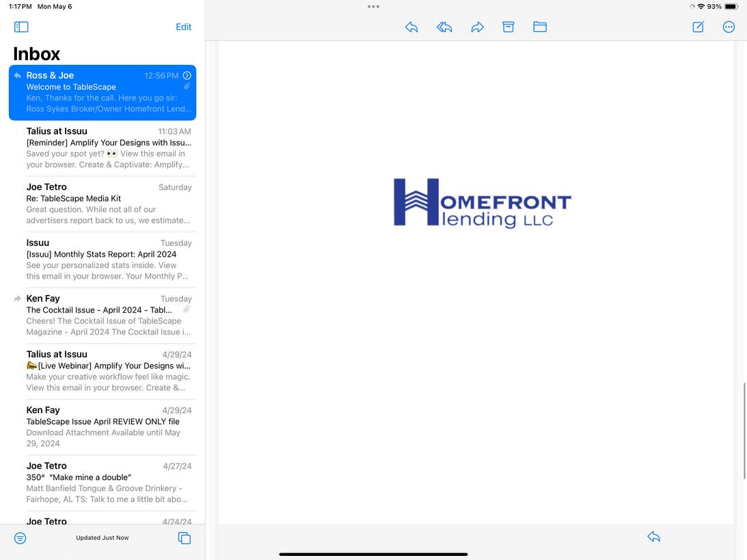Open the Live Webinar email

103,371
